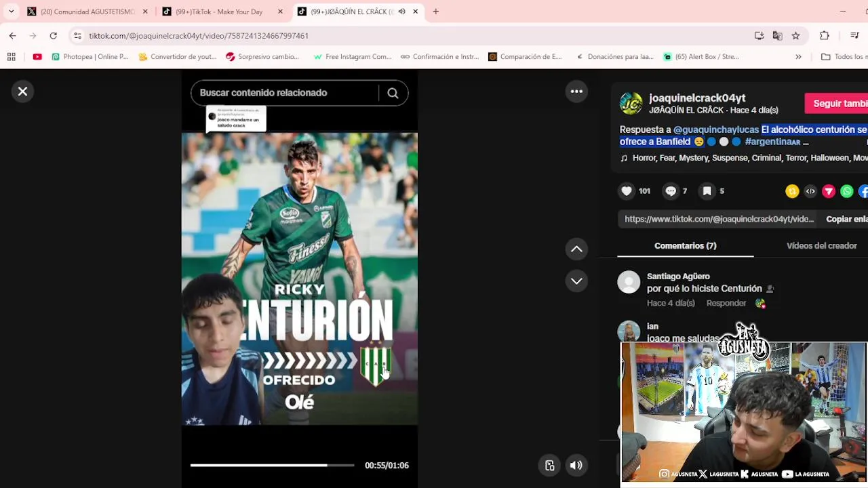Switch to Videos del creador tab
Screen dimensions: 868x488
point(821,245)
